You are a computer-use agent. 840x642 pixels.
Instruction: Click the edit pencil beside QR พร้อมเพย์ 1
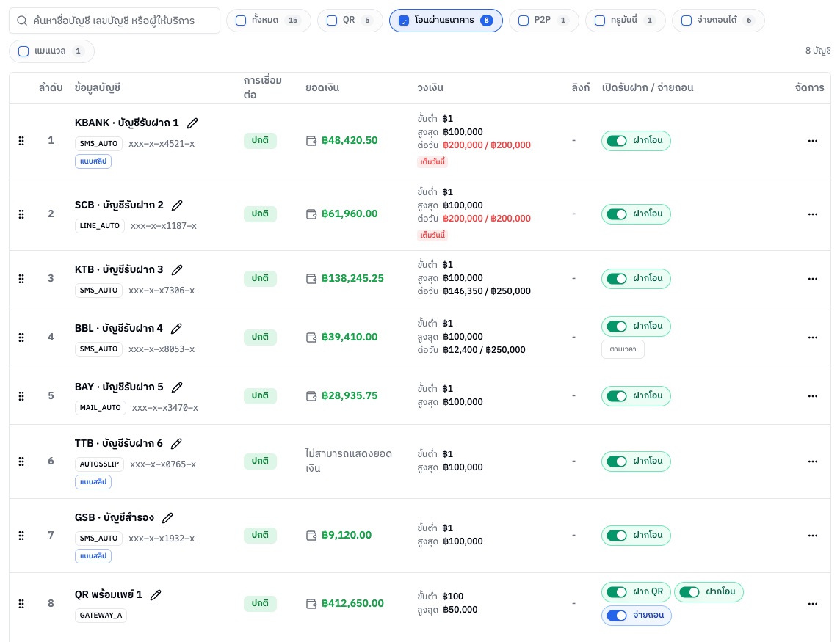click(x=156, y=595)
